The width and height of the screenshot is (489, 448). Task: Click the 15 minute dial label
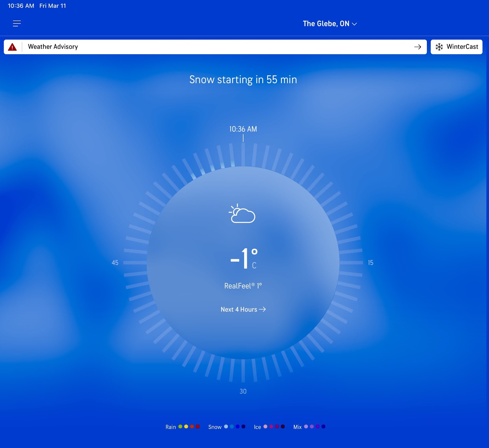tap(370, 263)
